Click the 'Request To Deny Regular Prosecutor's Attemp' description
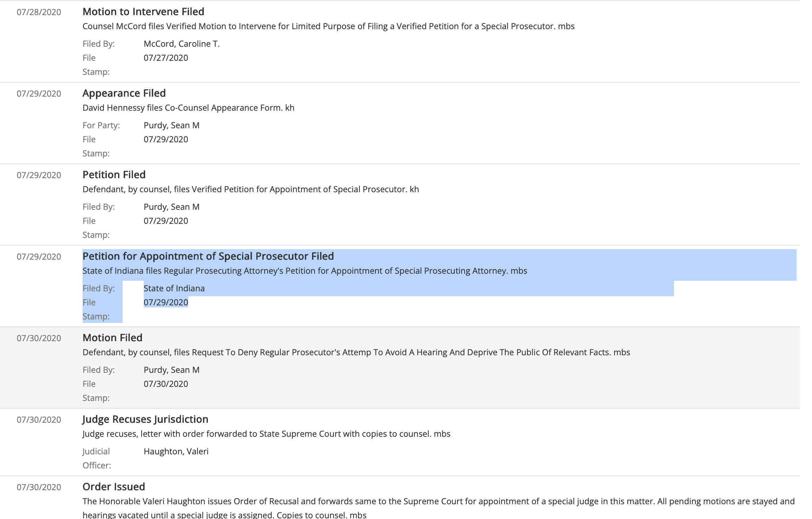This screenshot has height=519, width=812. coord(356,352)
